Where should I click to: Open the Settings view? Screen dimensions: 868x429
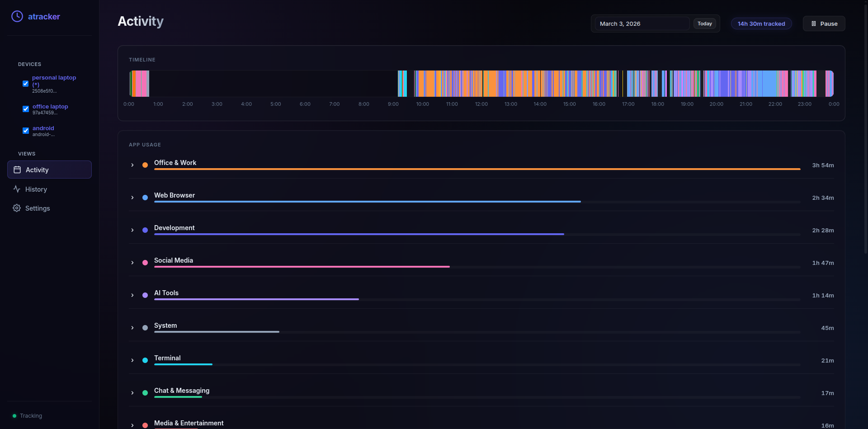38,208
